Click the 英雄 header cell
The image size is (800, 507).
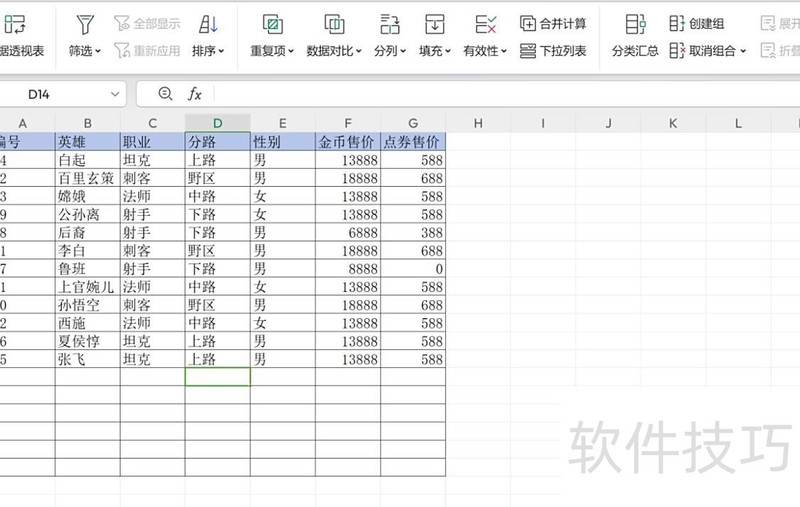click(88, 142)
